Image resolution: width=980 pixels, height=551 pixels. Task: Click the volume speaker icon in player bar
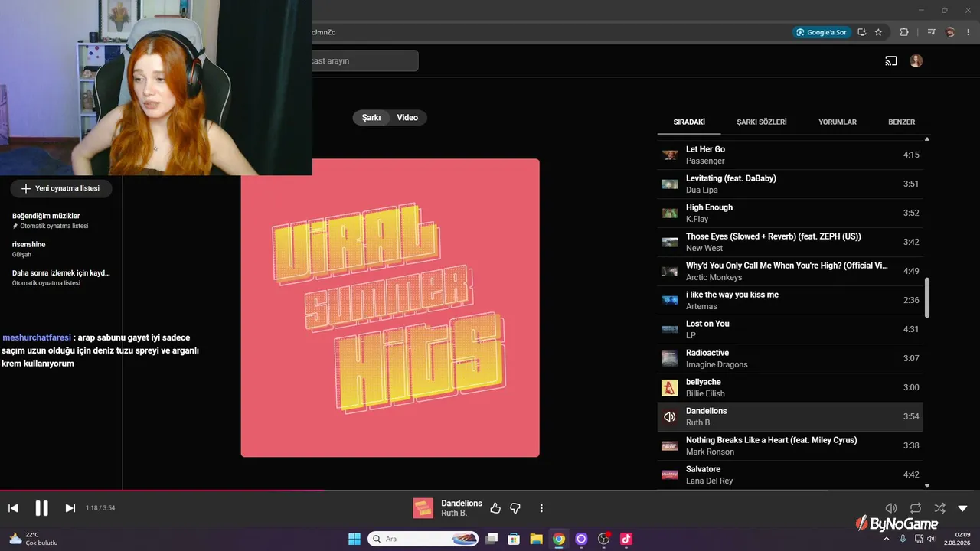[x=891, y=508]
